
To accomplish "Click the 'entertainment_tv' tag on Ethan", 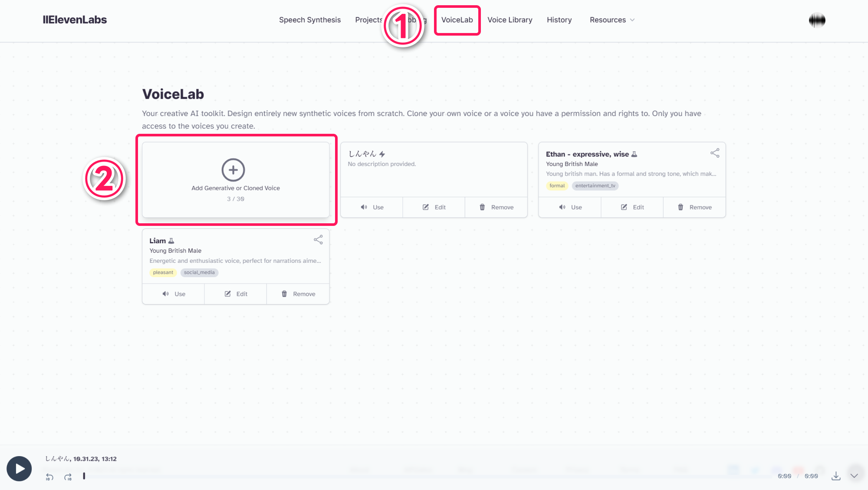I will click(595, 186).
